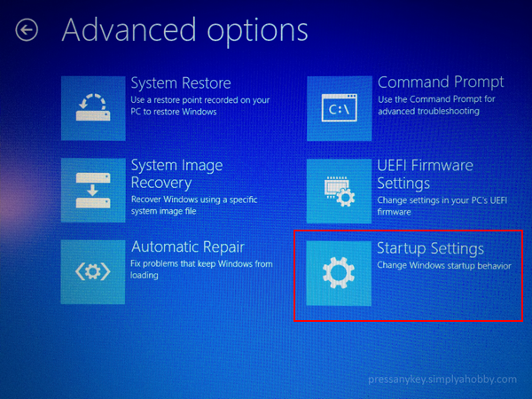Click the UEFI Firmware Settings title

pos(425,175)
